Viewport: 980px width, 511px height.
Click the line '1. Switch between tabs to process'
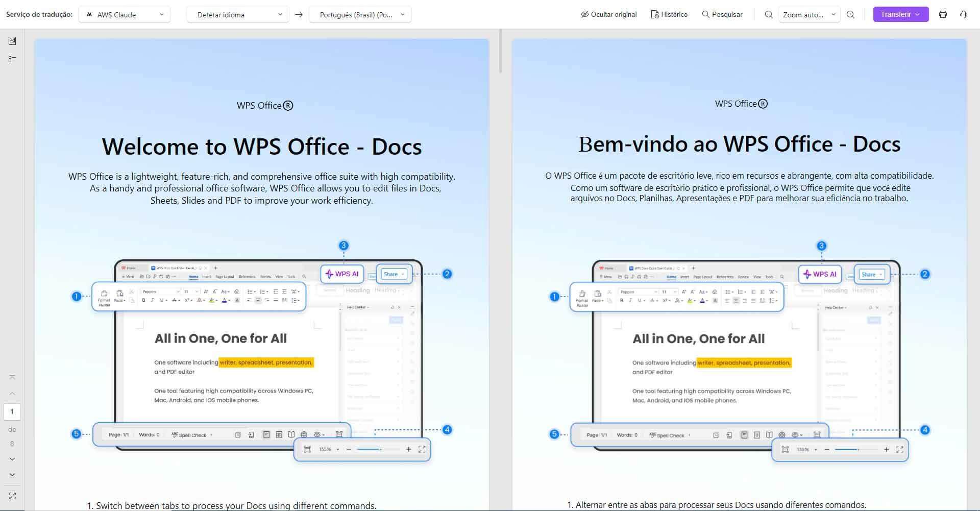[x=231, y=505]
